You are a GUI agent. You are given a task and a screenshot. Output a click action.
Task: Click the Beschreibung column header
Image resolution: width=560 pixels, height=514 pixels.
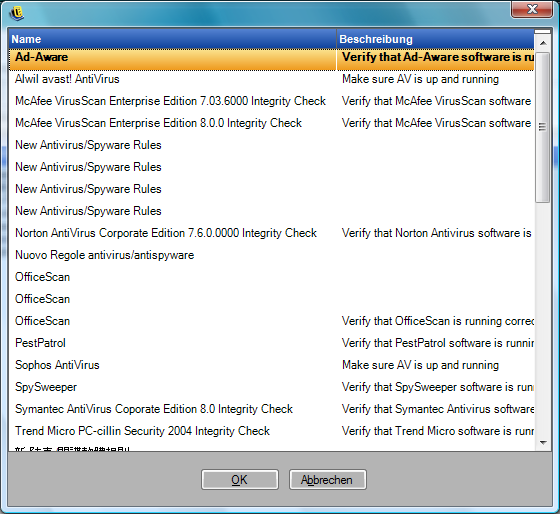click(x=435, y=39)
